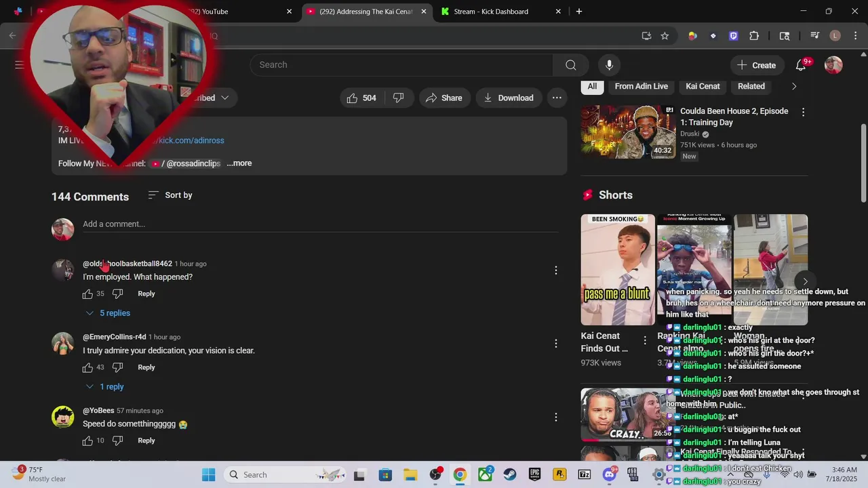Close the Kick Dashboard browser tab
Screen dimensions: 868x488
(558, 12)
